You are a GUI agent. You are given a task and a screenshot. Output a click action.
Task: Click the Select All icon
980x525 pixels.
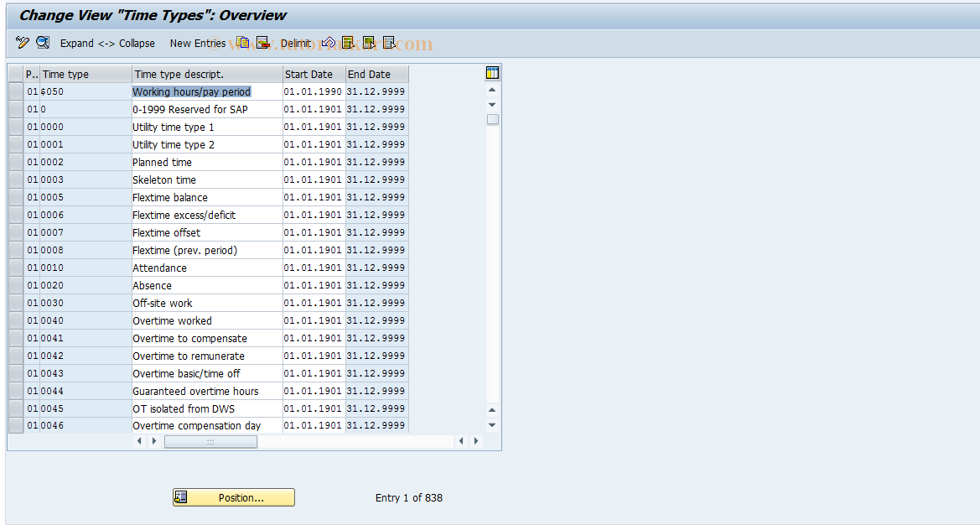[348, 43]
